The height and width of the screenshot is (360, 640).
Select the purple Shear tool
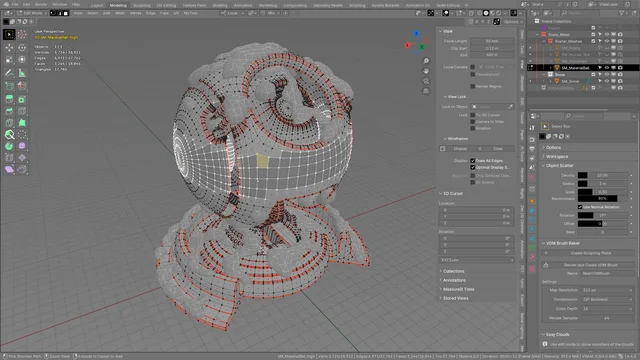tap(9, 169)
